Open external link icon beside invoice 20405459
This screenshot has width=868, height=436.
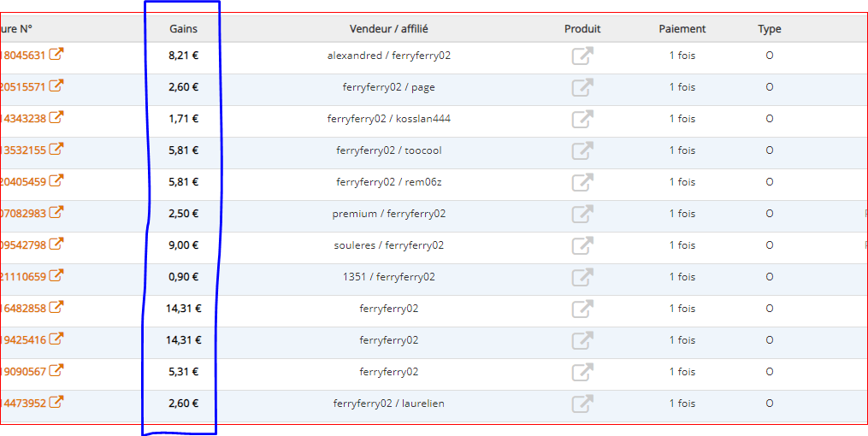(56, 180)
